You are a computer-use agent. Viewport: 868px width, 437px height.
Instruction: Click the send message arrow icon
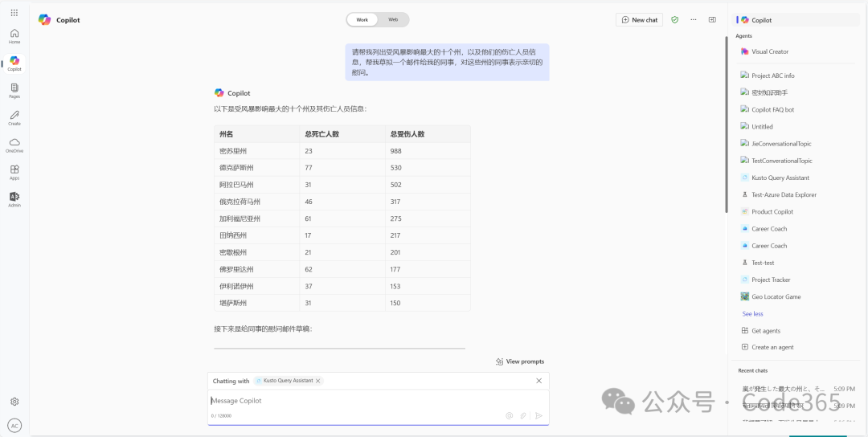(538, 415)
